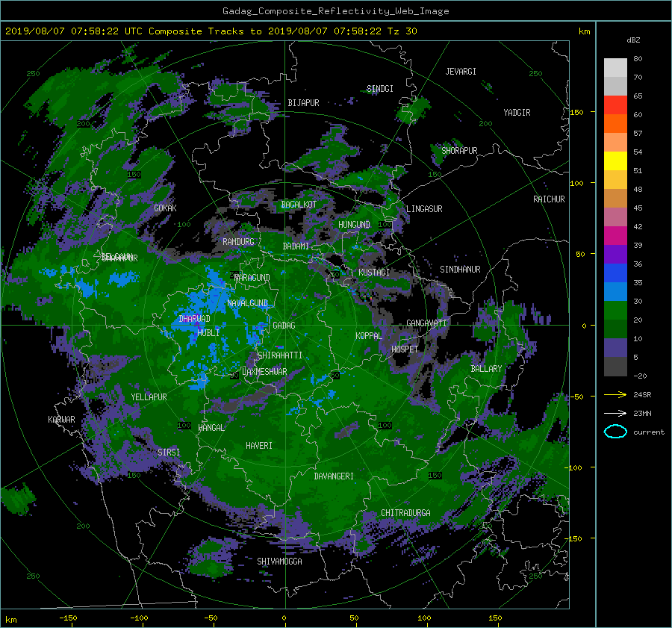Viewport: 672px width, 628px height.
Task: Click the YADGIR city label
Action: 517,113
